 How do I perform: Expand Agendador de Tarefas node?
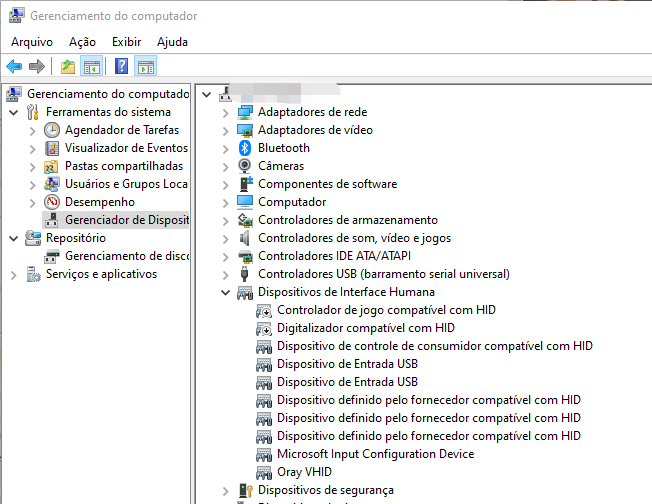pos(32,131)
